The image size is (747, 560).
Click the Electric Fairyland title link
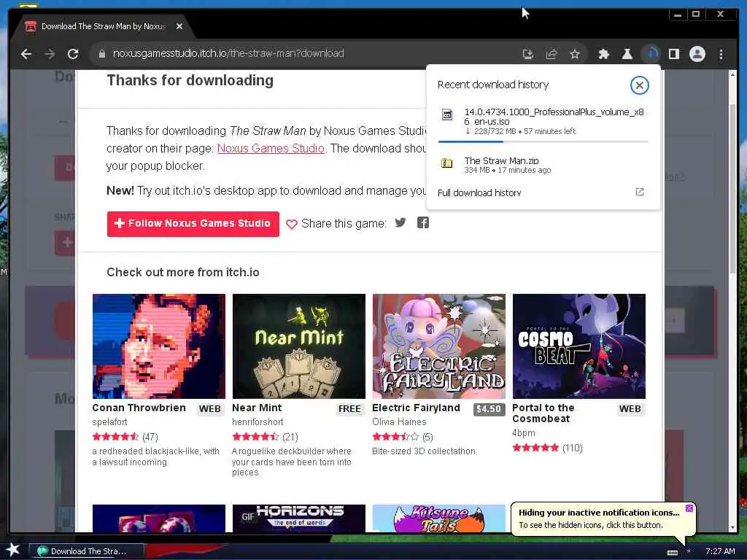(416, 408)
